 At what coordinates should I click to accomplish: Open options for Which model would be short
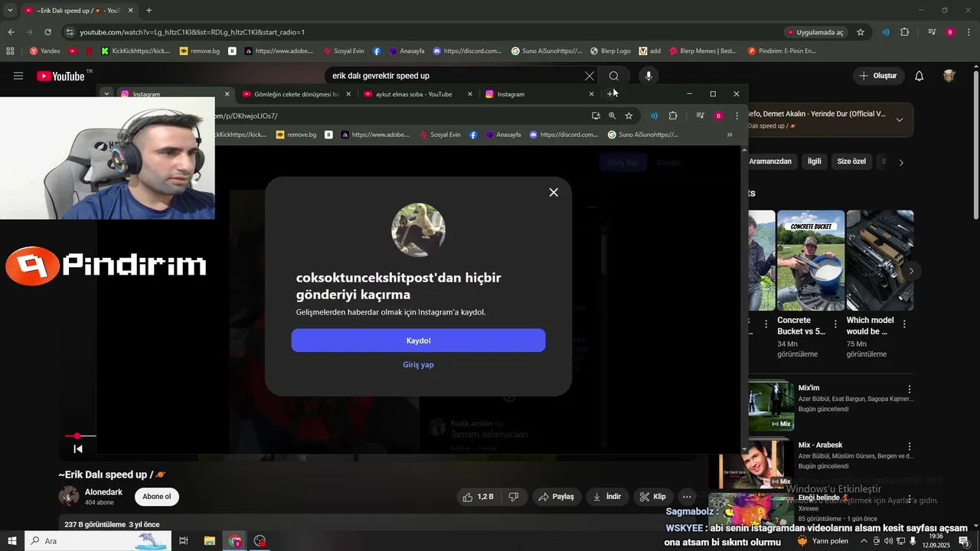pyautogui.click(x=904, y=324)
